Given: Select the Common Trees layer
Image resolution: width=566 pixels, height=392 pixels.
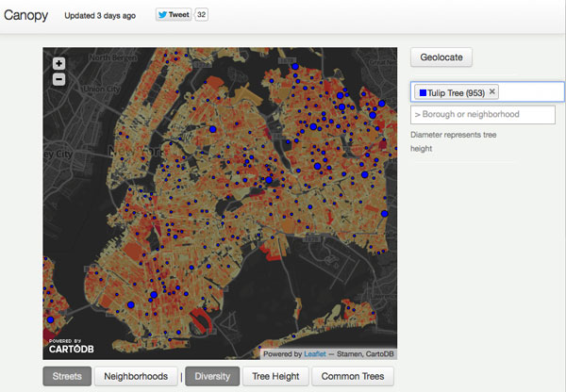Looking at the screenshot, I should click(352, 377).
